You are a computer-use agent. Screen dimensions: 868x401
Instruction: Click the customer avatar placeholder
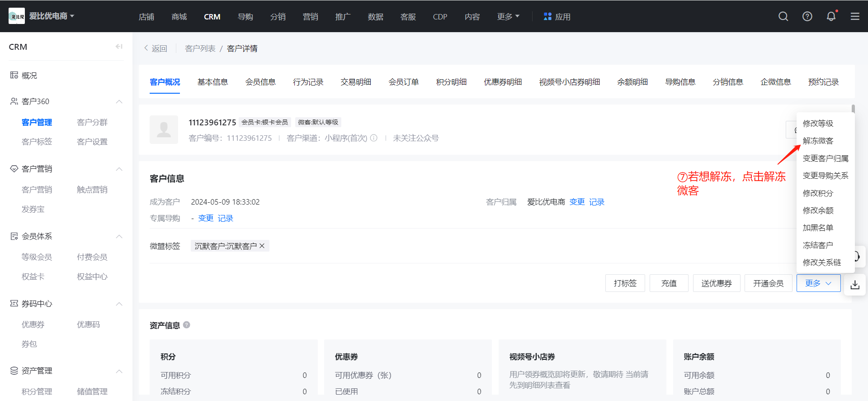tap(164, 129)
